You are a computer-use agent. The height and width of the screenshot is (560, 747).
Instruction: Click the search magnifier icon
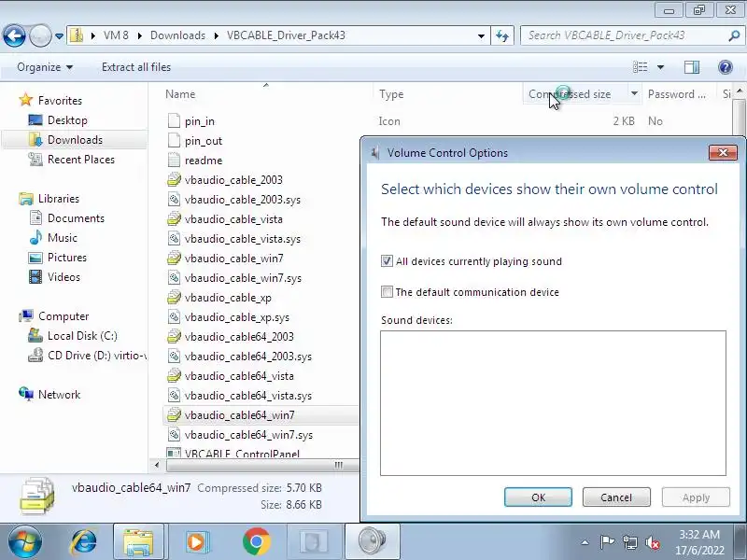(x=734, y=35)
